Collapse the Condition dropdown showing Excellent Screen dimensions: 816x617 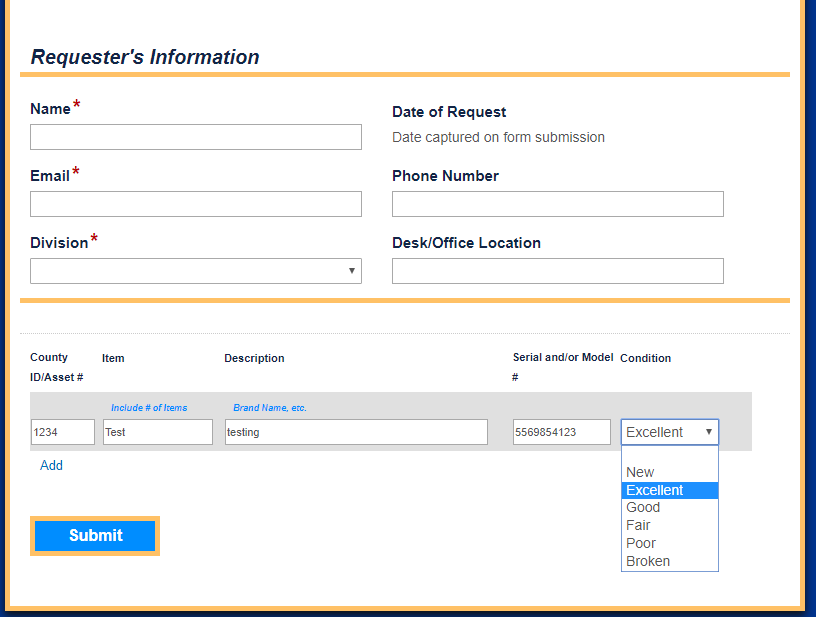coord(669,432)
